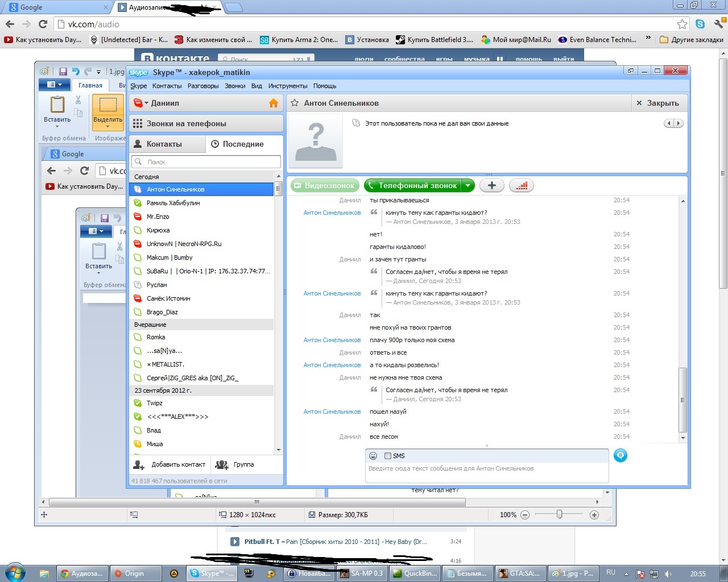This screenshot has width=728, height=582.
Task: Switch to the Контакты tab
Action: coord(167,144)
